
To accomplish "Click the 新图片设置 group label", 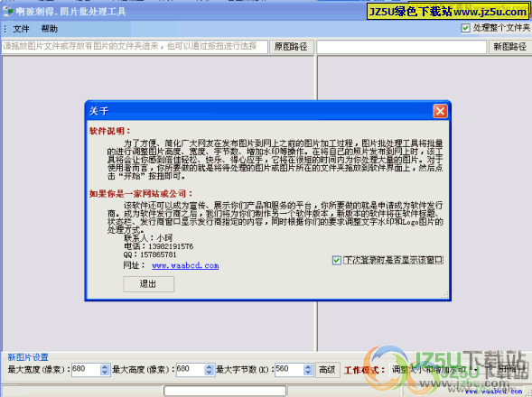I will [x=28, y=357].
